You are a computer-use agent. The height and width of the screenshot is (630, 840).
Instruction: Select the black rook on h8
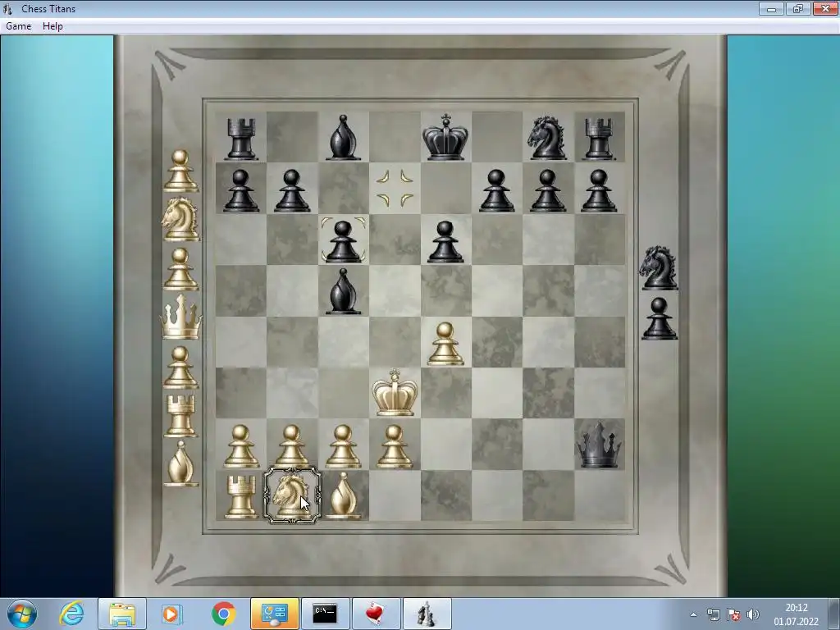(x=599, y=138)
